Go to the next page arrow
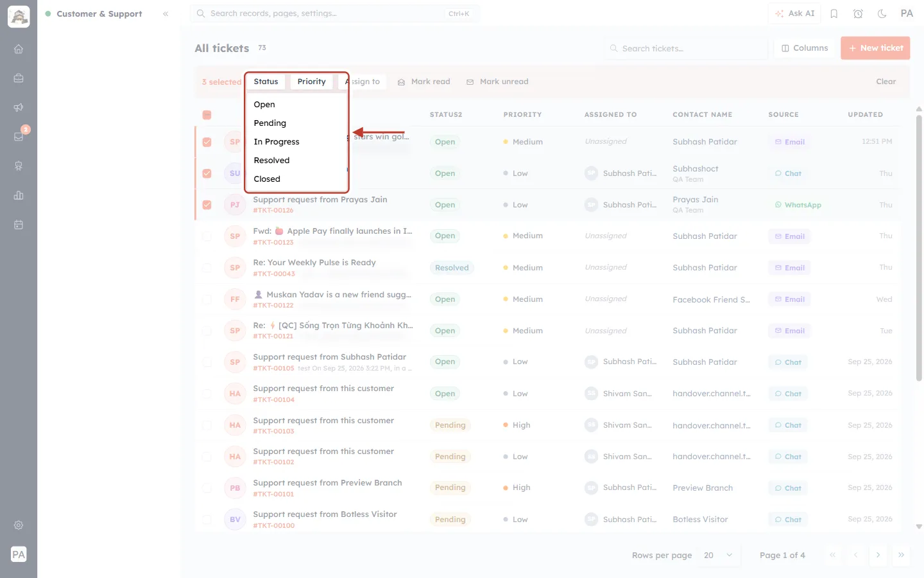 tap(878, 555)
